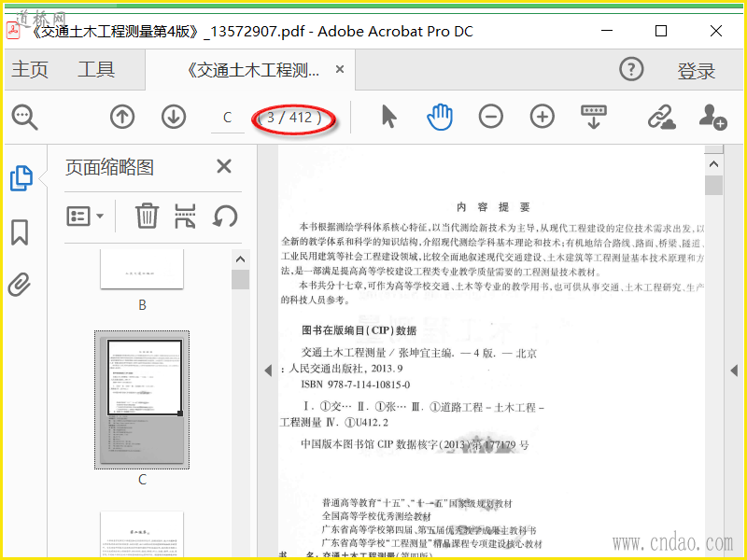Click the Acrobat PDF icon in title bar

click(x=13, y=32)
